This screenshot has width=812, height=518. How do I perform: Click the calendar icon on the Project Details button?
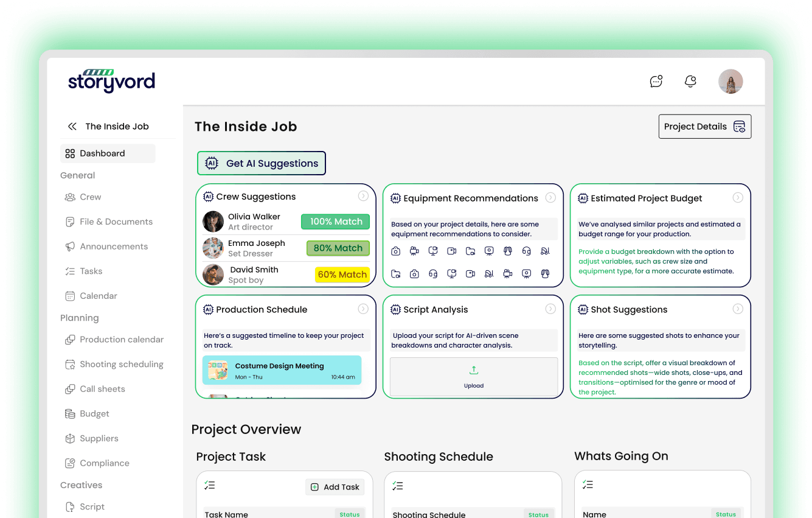740,127
